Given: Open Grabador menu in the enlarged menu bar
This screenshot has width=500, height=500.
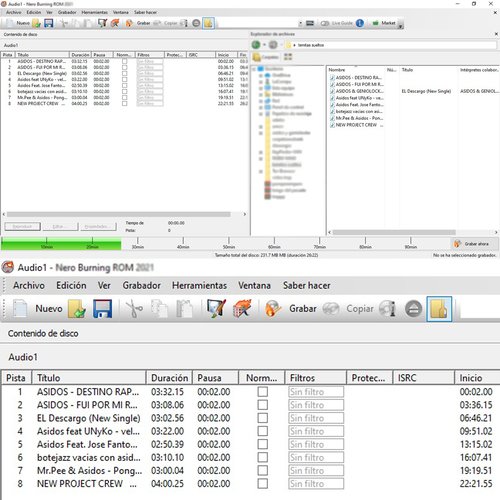Looking at the screenshot, I should click(141, 285).
